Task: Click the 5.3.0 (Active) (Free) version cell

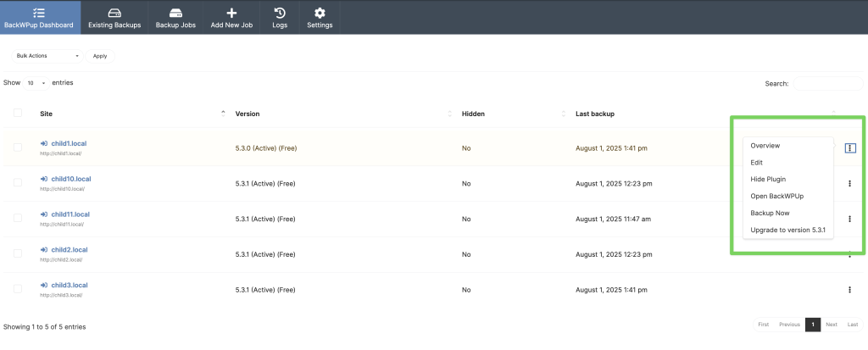Action: pyautogui.click(x=265, y=148)
